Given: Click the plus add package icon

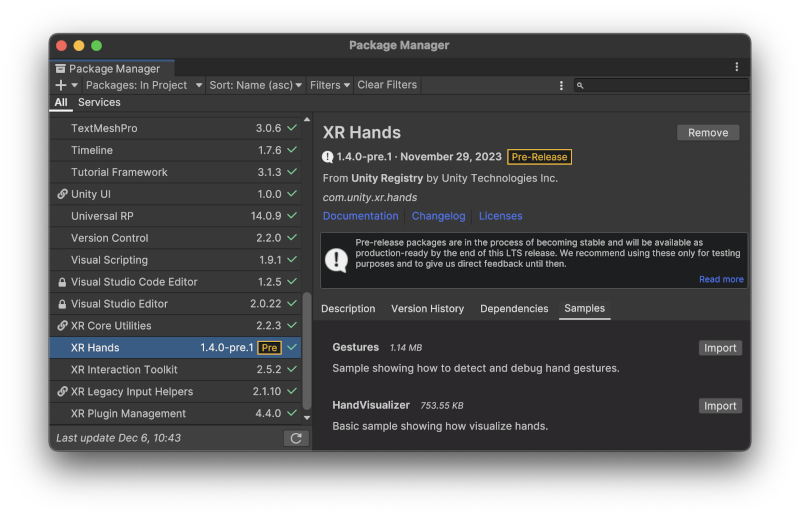Looking at the screenshot, I should tap(61, 85).
